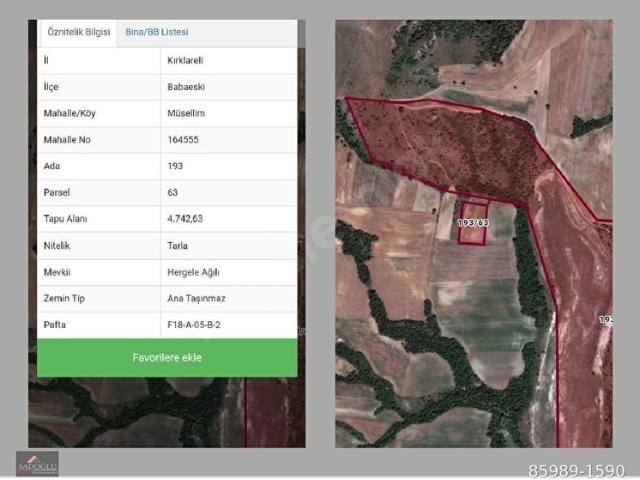Click the Mahalle No row label

click(67, 140)
